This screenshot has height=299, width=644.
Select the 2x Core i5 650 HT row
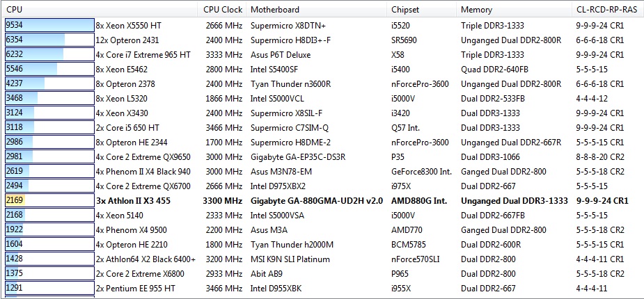pyautogui.click(x=127, y=127)
